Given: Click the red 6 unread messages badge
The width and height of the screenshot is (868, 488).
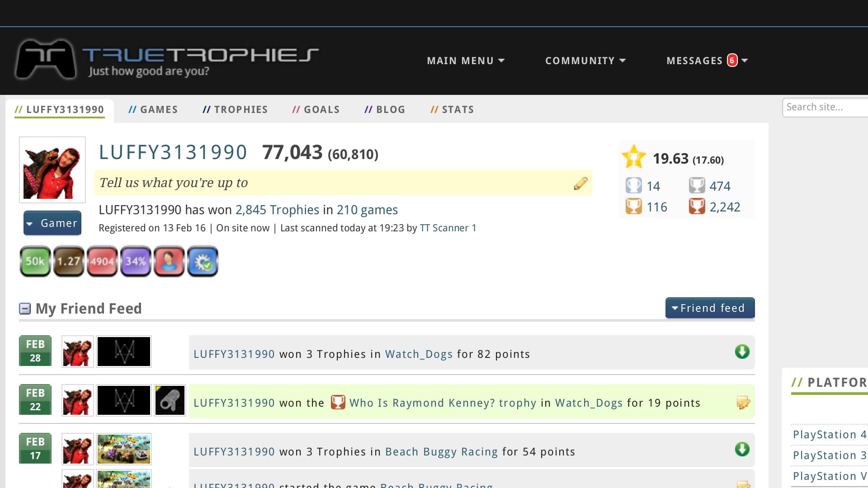Looking at the screenshot, I should click(732, 61).
